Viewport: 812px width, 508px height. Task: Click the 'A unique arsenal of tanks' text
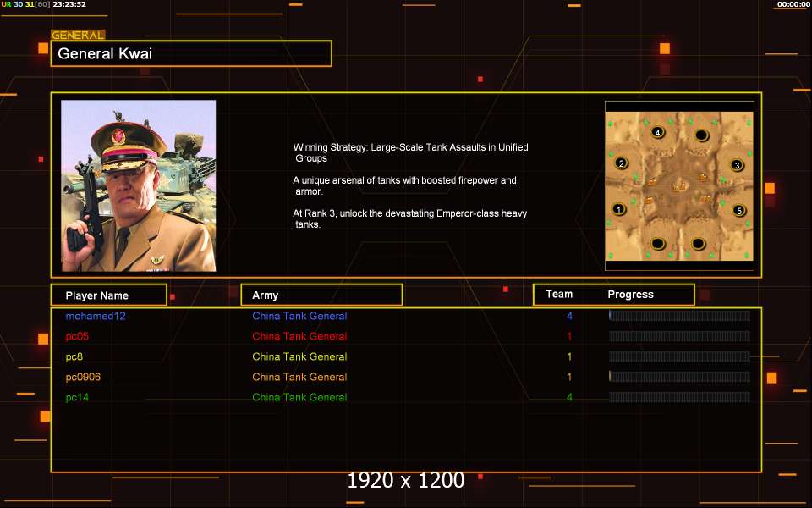(x=404, y=185)
